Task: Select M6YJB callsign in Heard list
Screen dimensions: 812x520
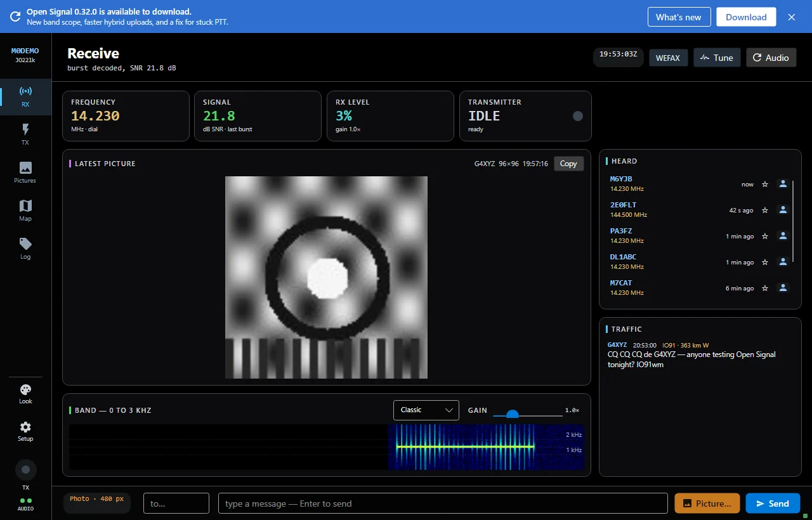Action: [x=621, y=179]
